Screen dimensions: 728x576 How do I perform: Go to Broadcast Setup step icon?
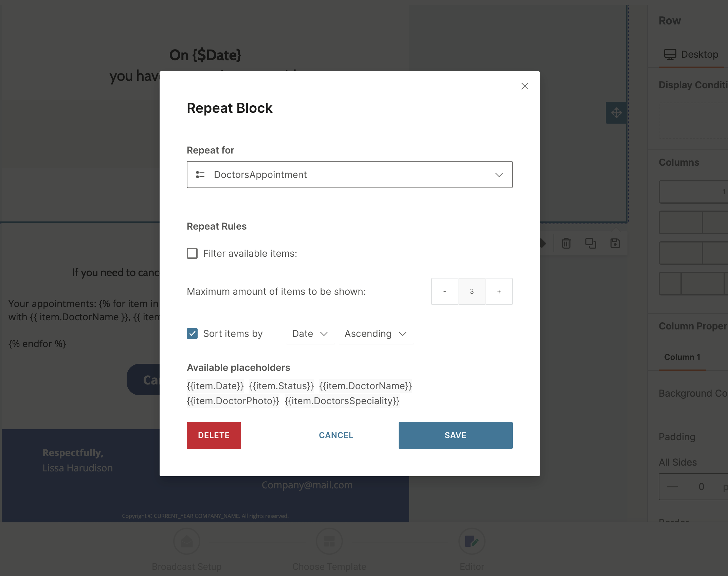[x=186, y=541]
